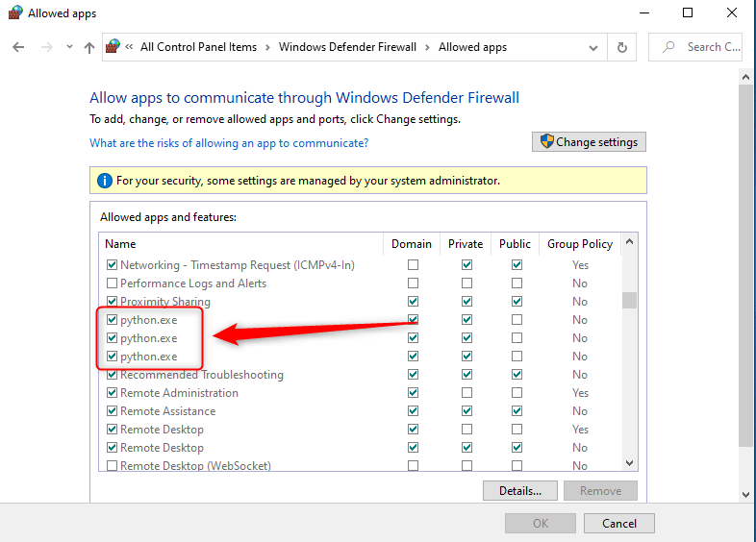
Task: Open the risks of allowing an app link
Action: (x=229, y=143)
